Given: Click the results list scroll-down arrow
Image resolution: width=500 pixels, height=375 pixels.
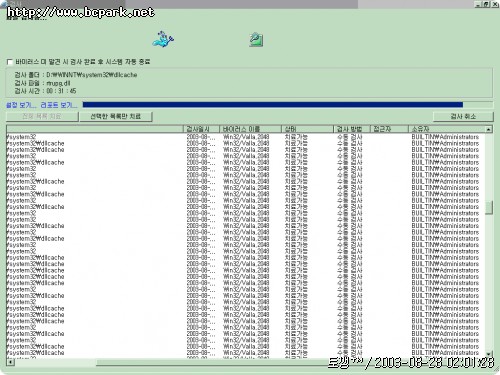Looking at the screenshot, I should (x=489, y=354).
